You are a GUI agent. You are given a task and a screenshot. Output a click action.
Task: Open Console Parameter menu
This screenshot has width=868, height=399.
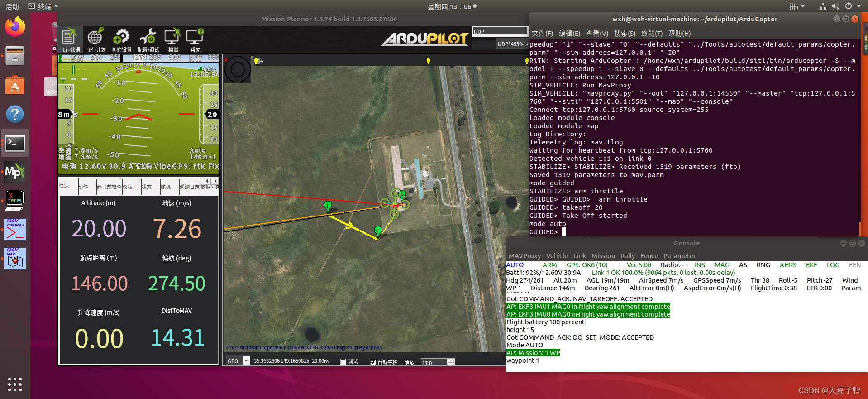679,256
